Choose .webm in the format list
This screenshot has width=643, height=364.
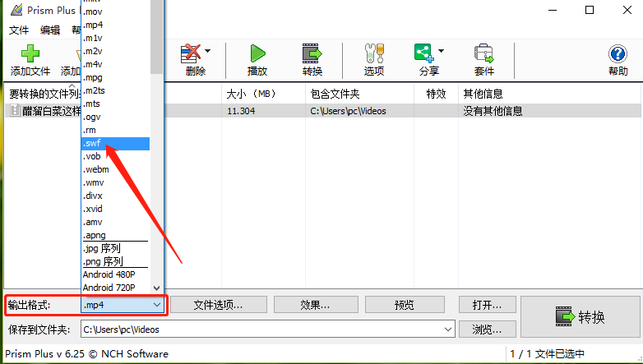coord(116,170)
